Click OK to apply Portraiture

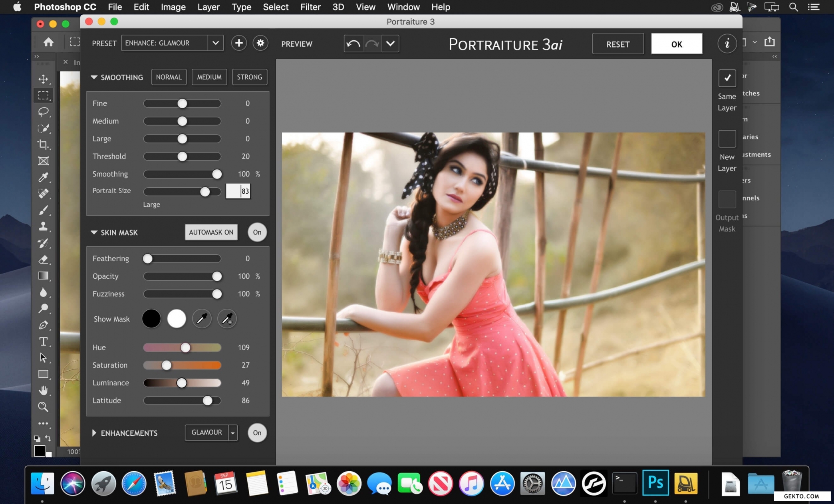[677, 44]
